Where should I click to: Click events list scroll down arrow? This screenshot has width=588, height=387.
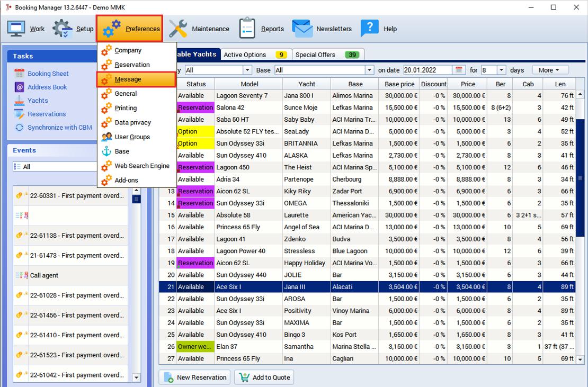[x=137, y=377]
